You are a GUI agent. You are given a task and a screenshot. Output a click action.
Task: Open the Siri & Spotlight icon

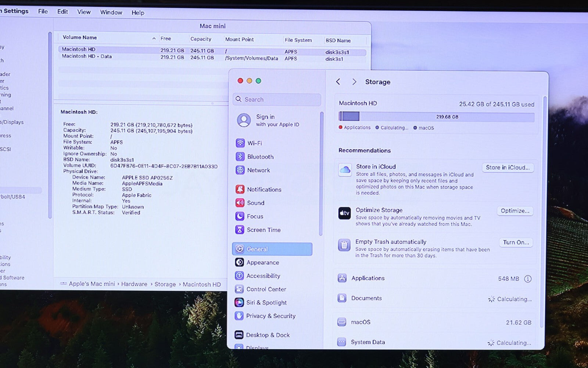click(x=239, y=302)
